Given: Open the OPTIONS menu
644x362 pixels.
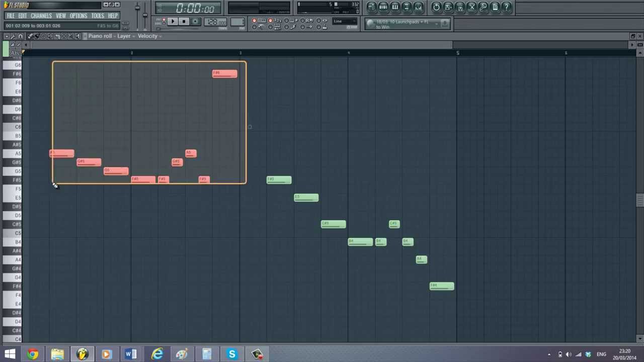Looking at the screenshot, I should point(78,16).
